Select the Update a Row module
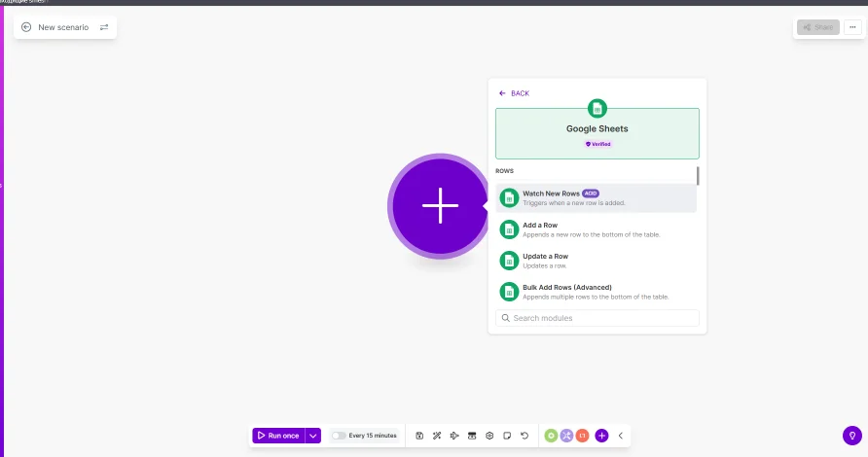The height and width of the screenshot is (457, 868). tap(597, 261)
